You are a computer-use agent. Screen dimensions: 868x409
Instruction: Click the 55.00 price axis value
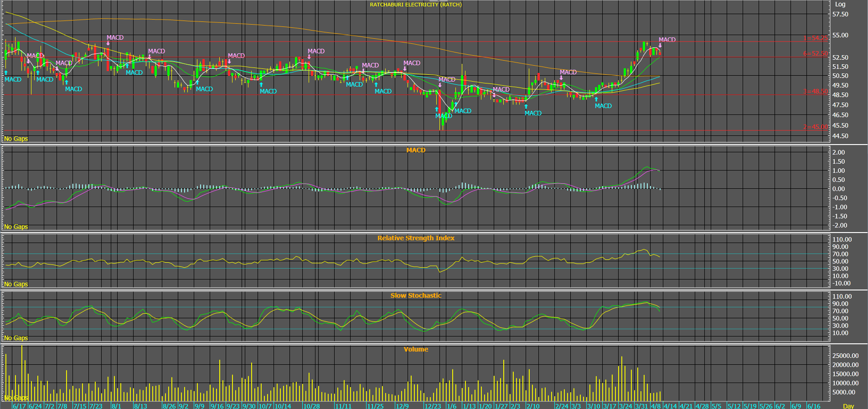pos(840,35)
